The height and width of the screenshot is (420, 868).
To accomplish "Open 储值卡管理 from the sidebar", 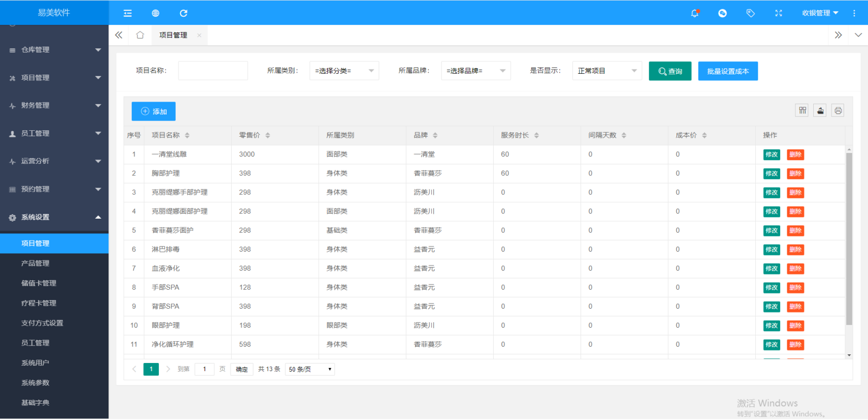I will pos(39,283).
